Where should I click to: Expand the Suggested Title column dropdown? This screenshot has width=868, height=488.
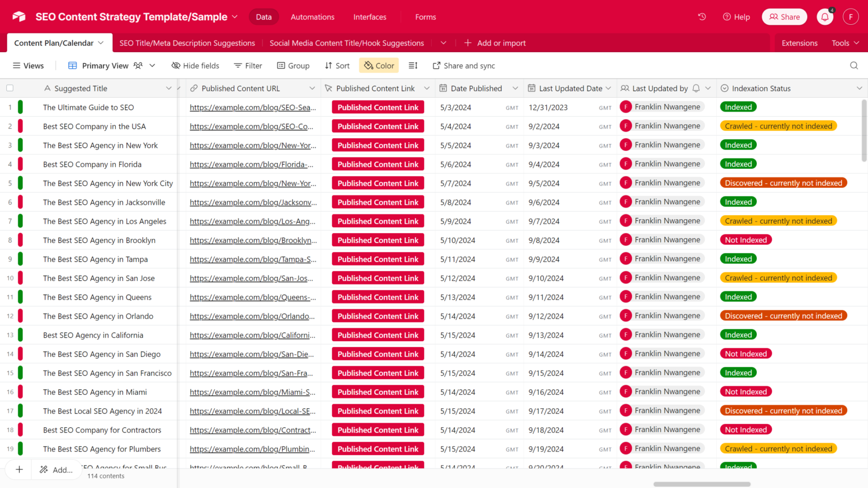168,88
